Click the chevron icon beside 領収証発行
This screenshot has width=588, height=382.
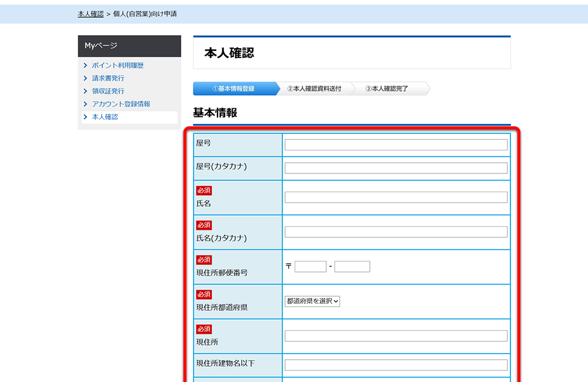[86, 91]
